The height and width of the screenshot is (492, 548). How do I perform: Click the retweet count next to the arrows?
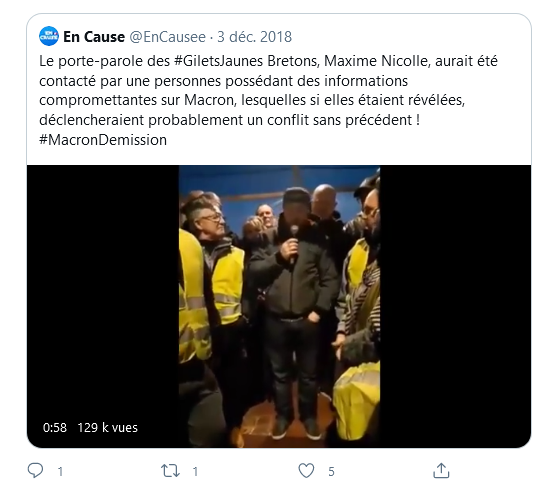point(195,471)
